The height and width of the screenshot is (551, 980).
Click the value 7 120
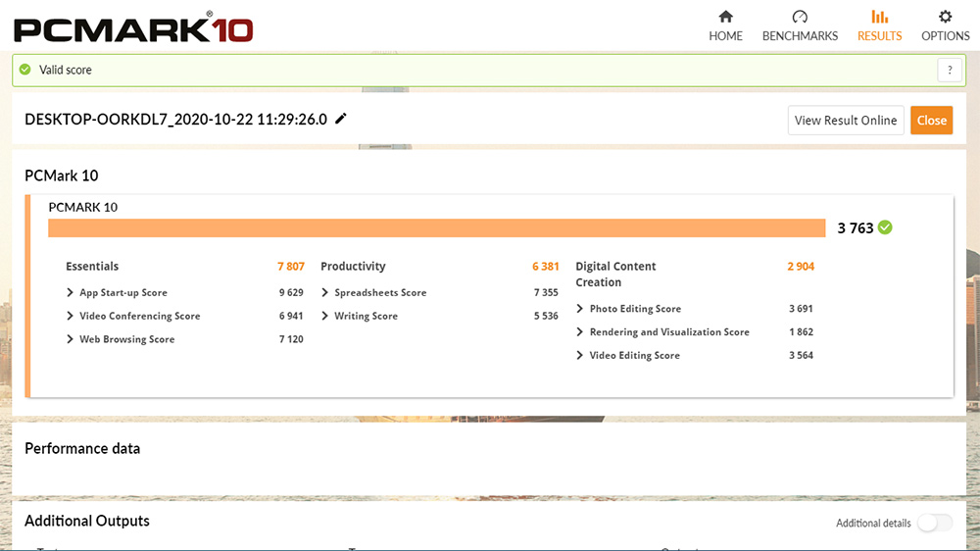click(291, 339)
